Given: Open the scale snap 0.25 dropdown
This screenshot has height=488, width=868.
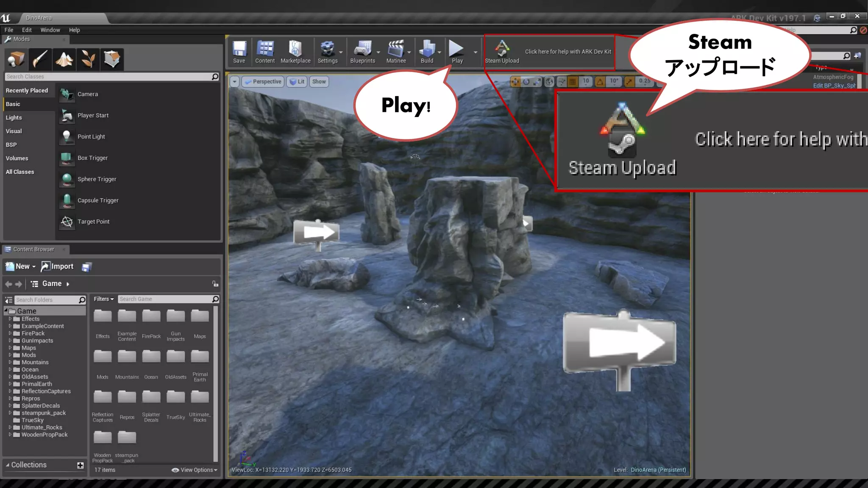Looking at the screenshot, I should 645,81.
